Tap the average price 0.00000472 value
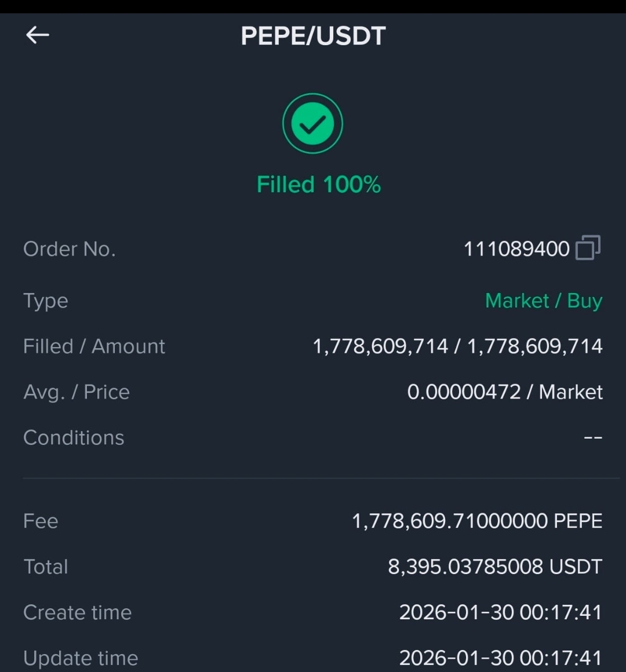Image resolution: width=626 pixels, height=672 pixels. (x=464, y=392)
